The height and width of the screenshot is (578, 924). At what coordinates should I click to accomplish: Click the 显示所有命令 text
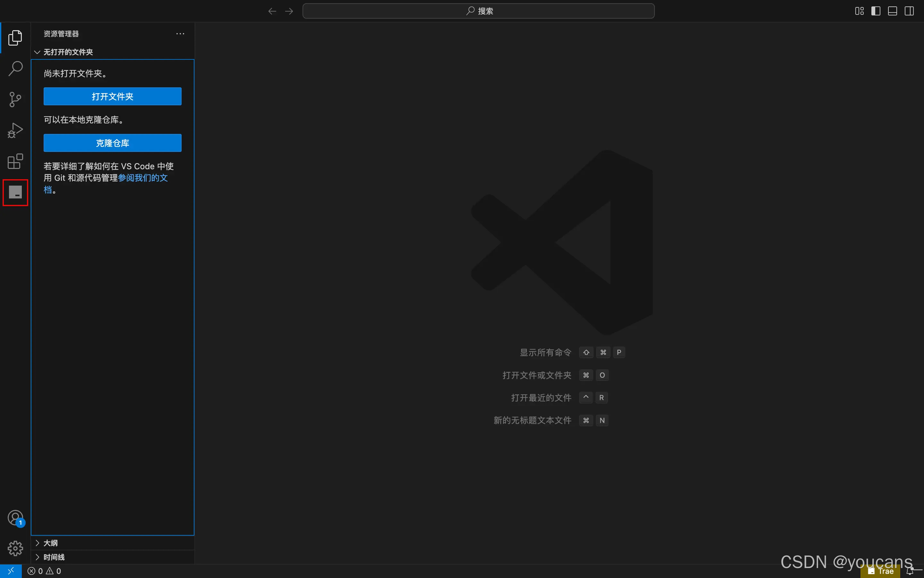[x=545, y=353]
